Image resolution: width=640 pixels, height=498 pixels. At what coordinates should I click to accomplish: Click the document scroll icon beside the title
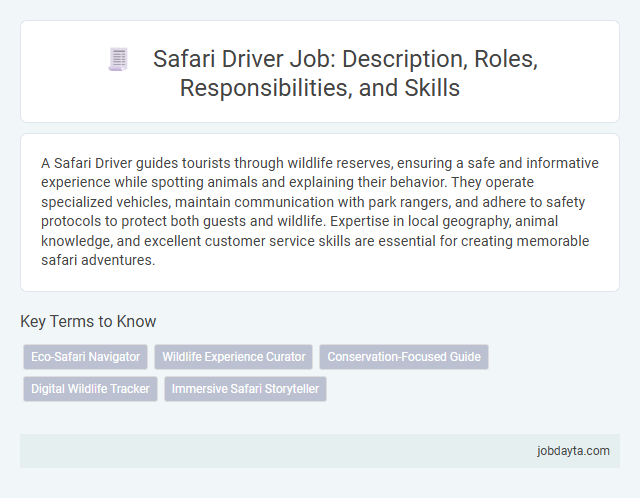point(118,59)
